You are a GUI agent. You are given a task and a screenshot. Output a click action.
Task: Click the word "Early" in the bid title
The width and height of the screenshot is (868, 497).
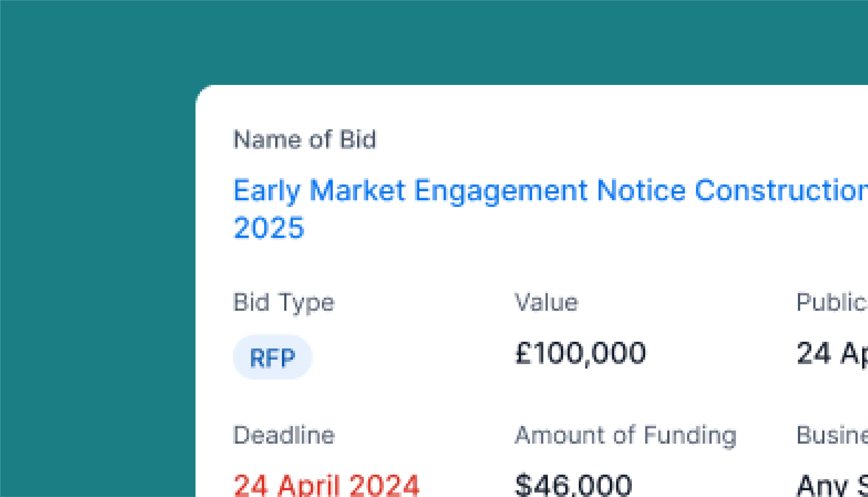click(267, 190)
